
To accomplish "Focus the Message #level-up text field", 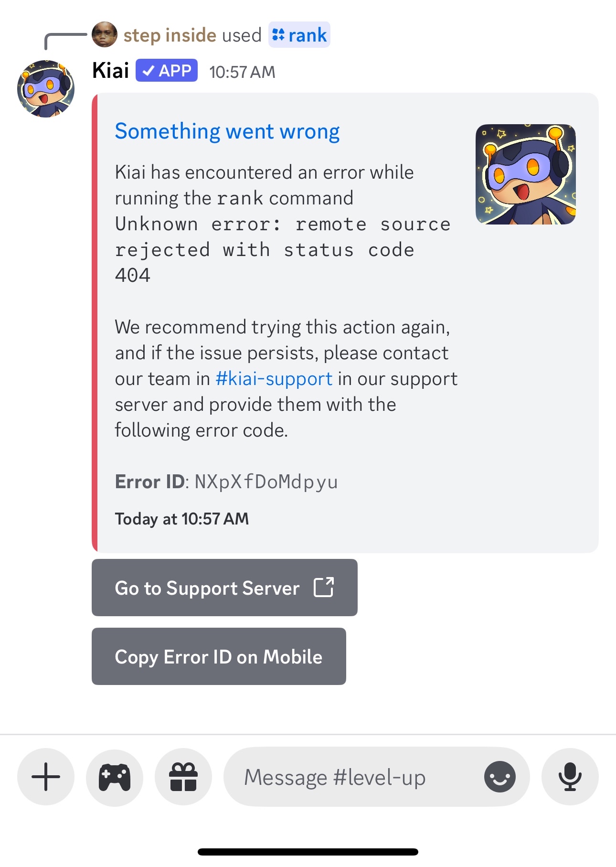I will [353, 777].
